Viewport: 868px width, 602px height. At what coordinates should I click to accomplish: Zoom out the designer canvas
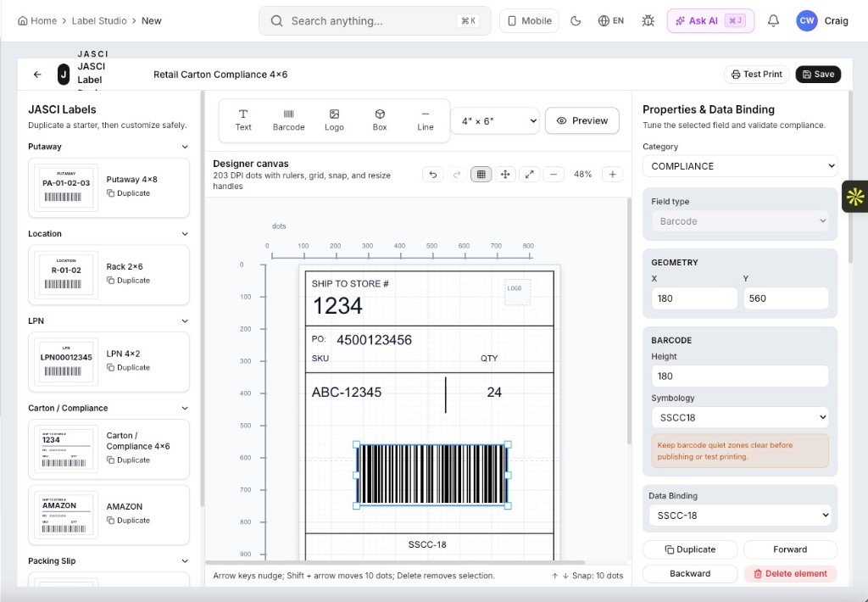click(554, 175)
